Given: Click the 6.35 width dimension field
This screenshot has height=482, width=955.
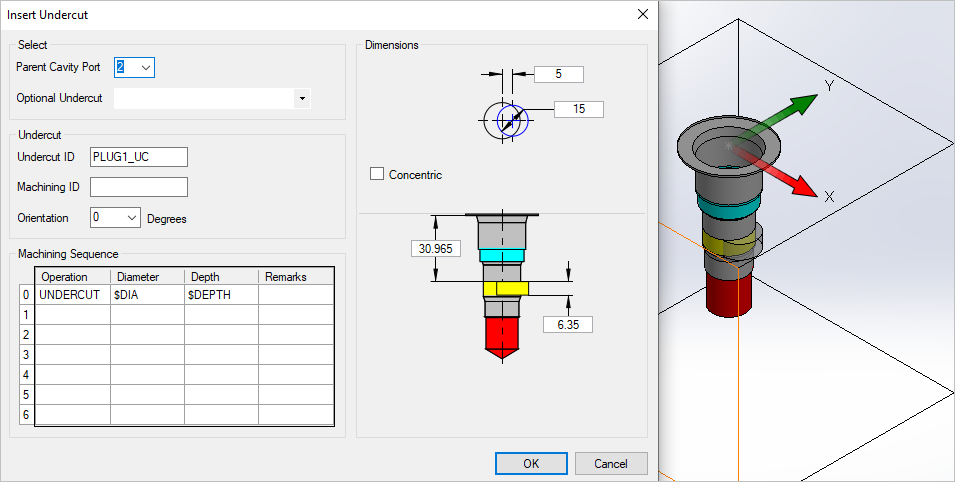Looking at the screenshot, I should coord(568,324).
